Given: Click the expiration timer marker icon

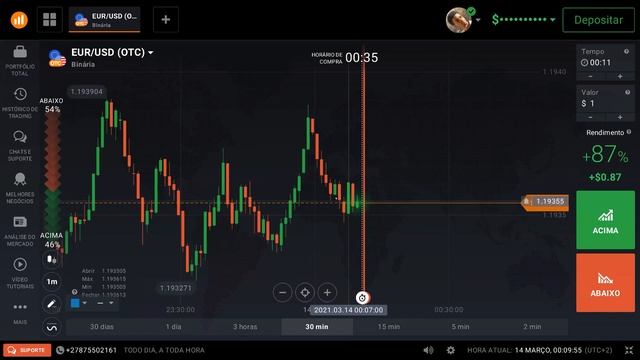Looking at the screenshot, I should [x=362, y=298].
